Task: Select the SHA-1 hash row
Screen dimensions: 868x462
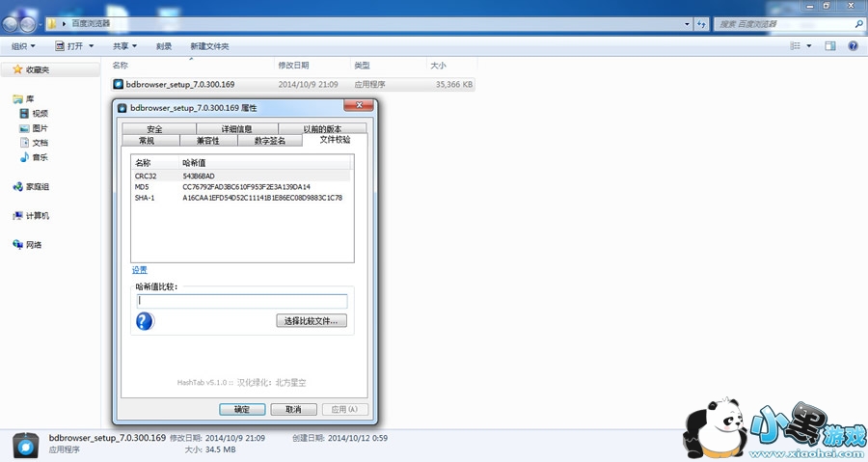Action: (241, 198)
